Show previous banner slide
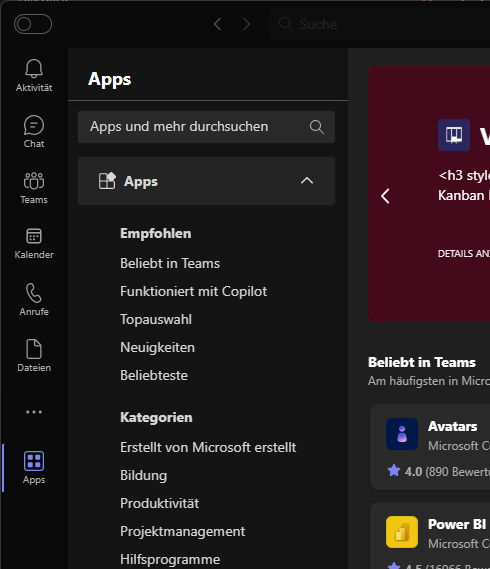Viewport: 490px width, 569px height. [x=385, y=196]
